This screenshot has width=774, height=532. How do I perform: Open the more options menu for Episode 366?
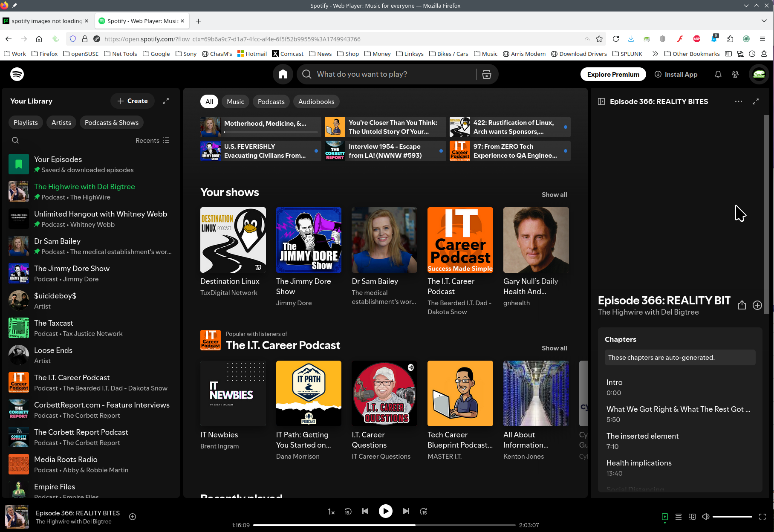pos(739,101)
